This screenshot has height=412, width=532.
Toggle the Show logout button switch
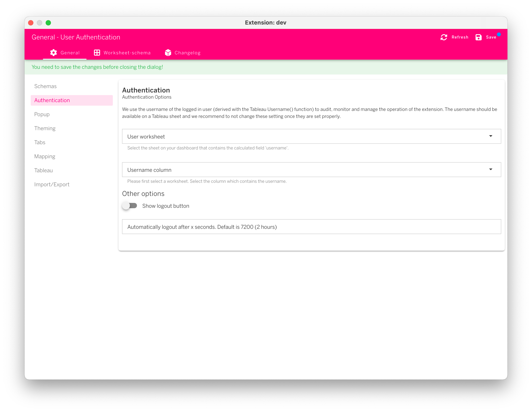tap(130, 206)
